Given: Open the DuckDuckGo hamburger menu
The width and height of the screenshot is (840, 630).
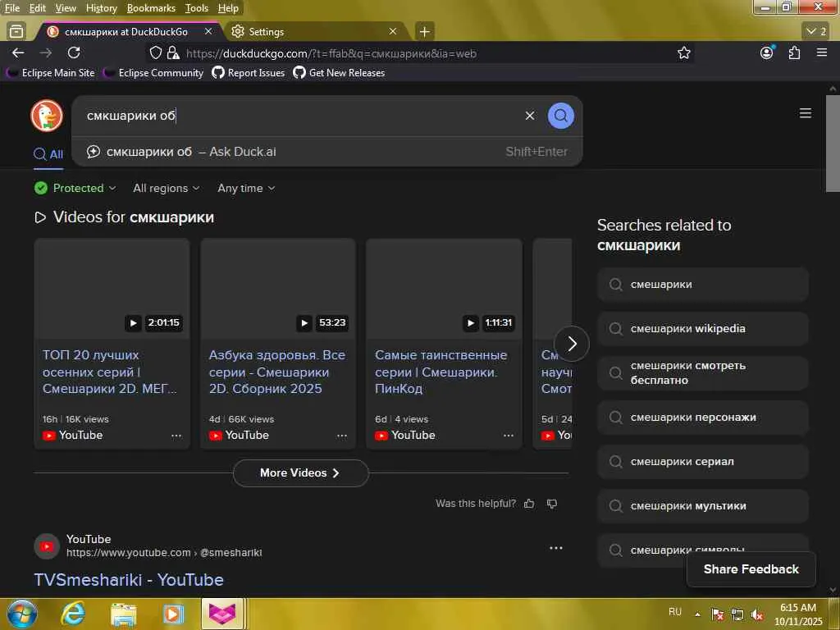Looking at the screenshot, I should point(806,113).
